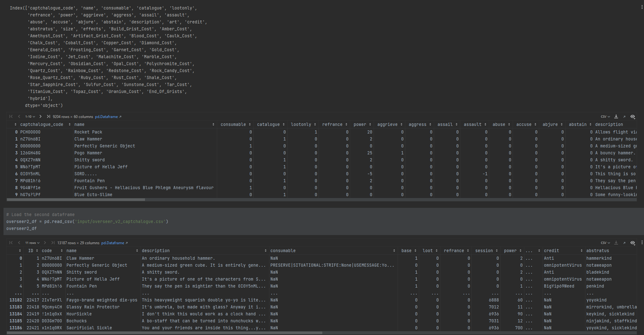Sort first table by name column
Viewport: 644px width, 335px height.
[x=213, y=125]
